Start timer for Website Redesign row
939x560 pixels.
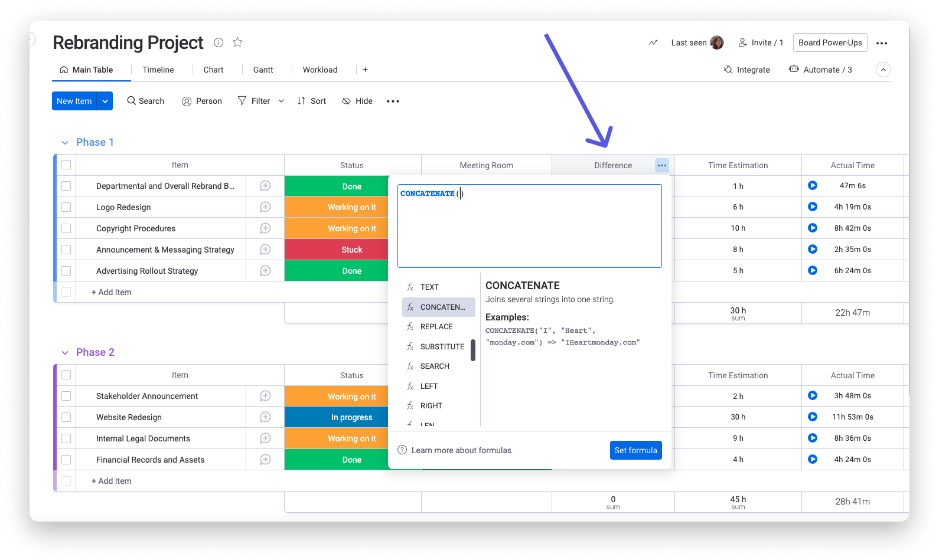click(x=813, y=417)
